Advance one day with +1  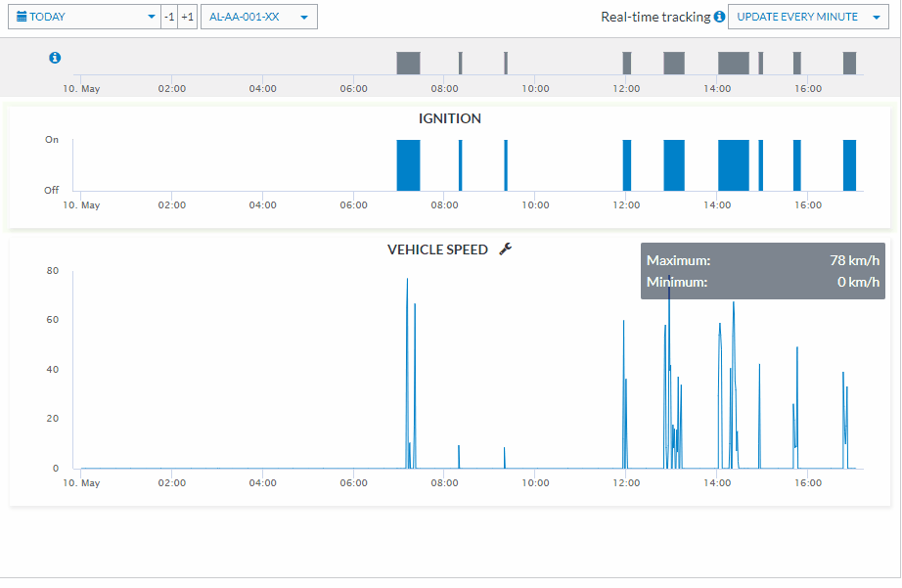click(187, 17)
